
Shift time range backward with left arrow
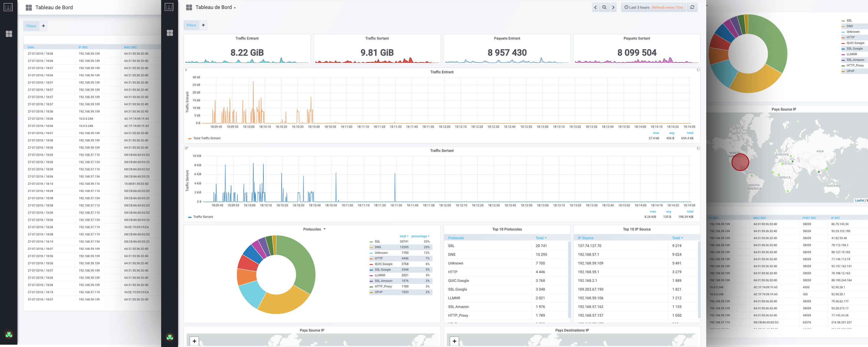pos(595,7)
